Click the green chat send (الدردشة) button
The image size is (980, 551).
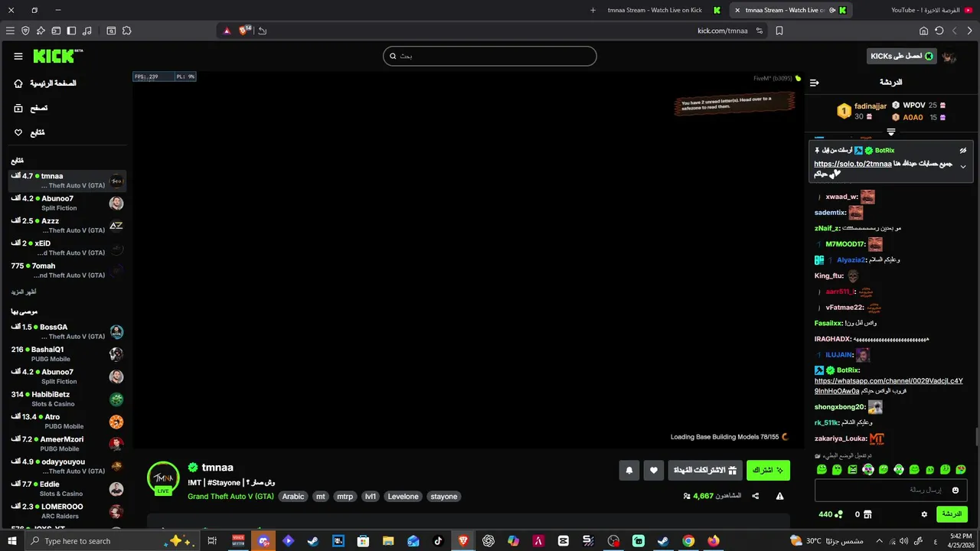coord(952,514)
